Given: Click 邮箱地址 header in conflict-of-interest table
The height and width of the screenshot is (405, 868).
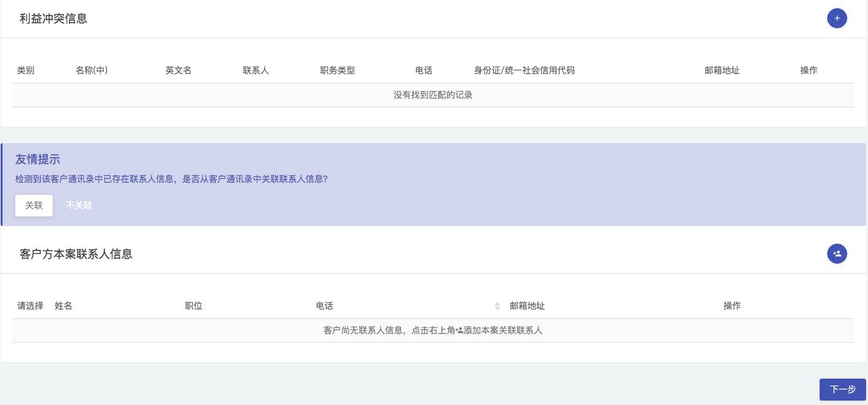Looking at the screenshot, I should 722,70.
